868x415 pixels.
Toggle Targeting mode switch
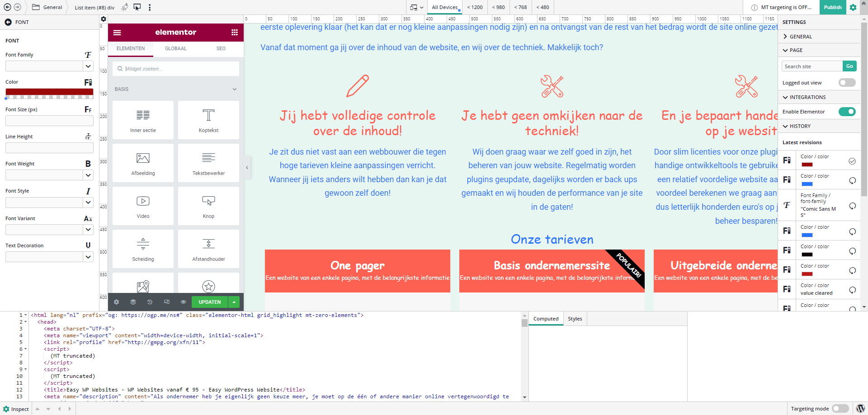pos(840,409)
